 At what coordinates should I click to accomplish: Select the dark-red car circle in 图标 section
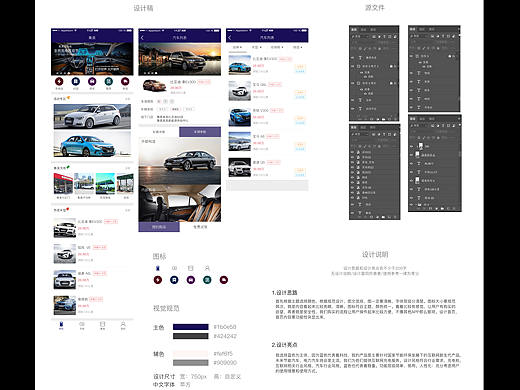point(224,280)
